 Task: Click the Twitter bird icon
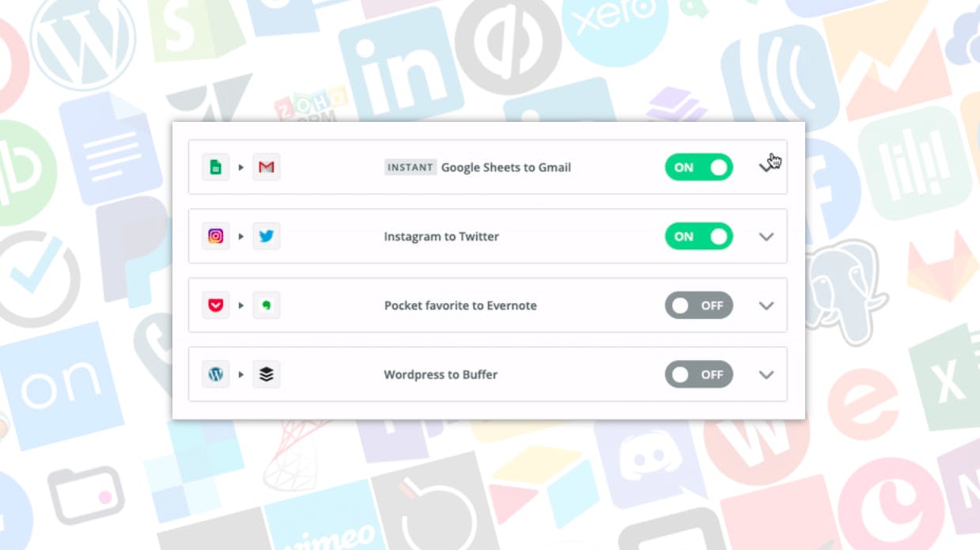(267, 236)
